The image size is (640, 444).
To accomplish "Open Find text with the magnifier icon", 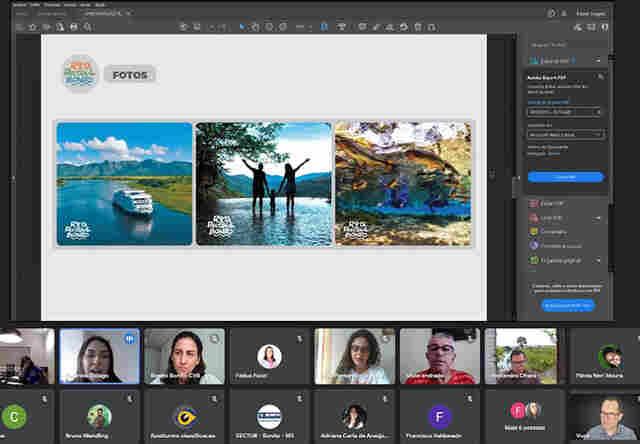I will point(88,27).
